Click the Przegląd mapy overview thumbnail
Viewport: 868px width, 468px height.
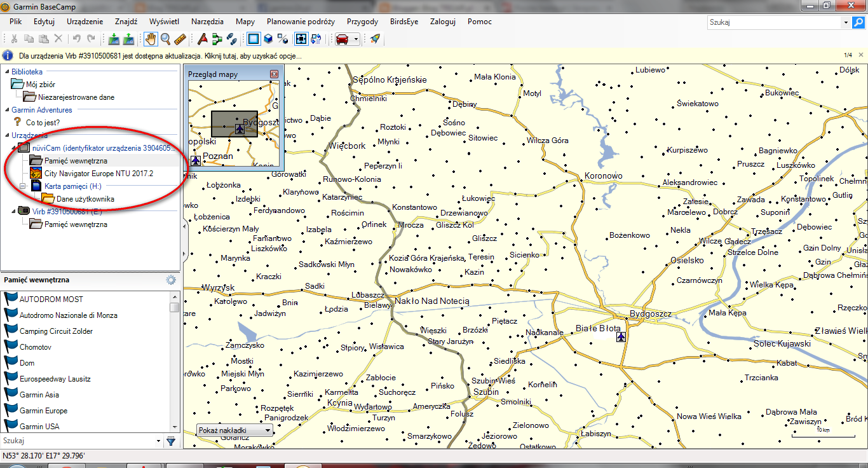[234, 125]
